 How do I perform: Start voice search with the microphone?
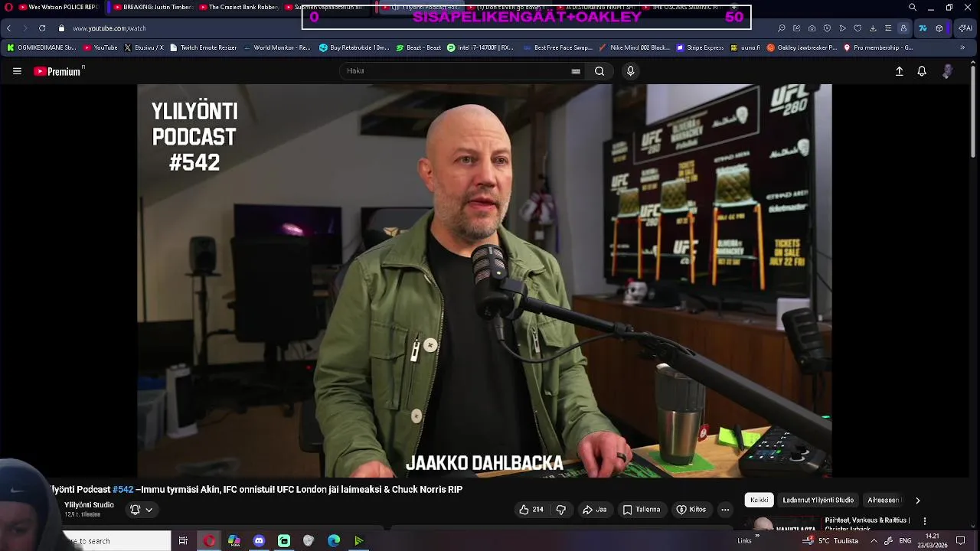pyautogui.click(x=630, y=71)
